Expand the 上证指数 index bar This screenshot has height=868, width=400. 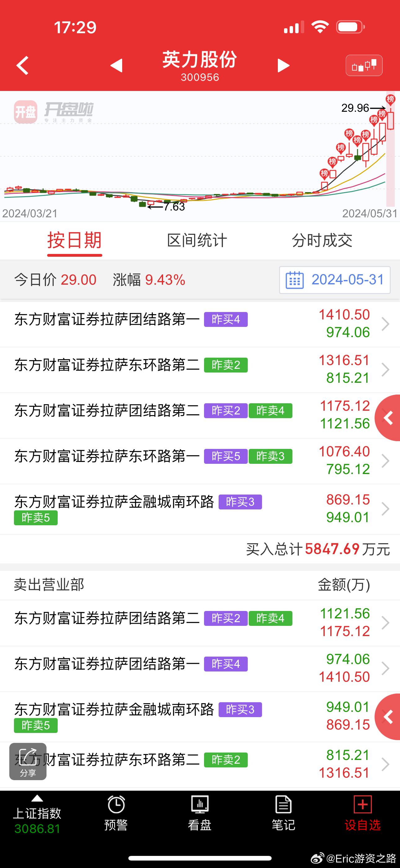click(37, 815)
